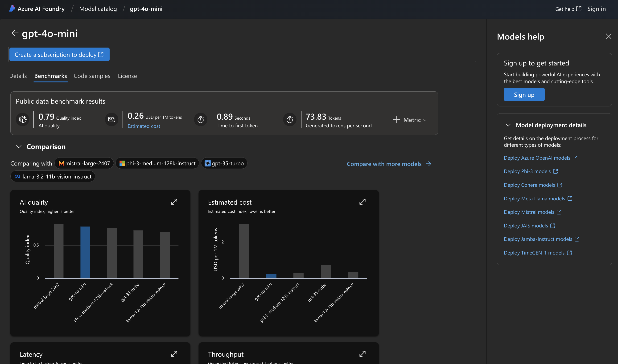Viewport: 618px width, 364px height.
Task: Click the Estimated cost money icon
Action: (112, 120)
